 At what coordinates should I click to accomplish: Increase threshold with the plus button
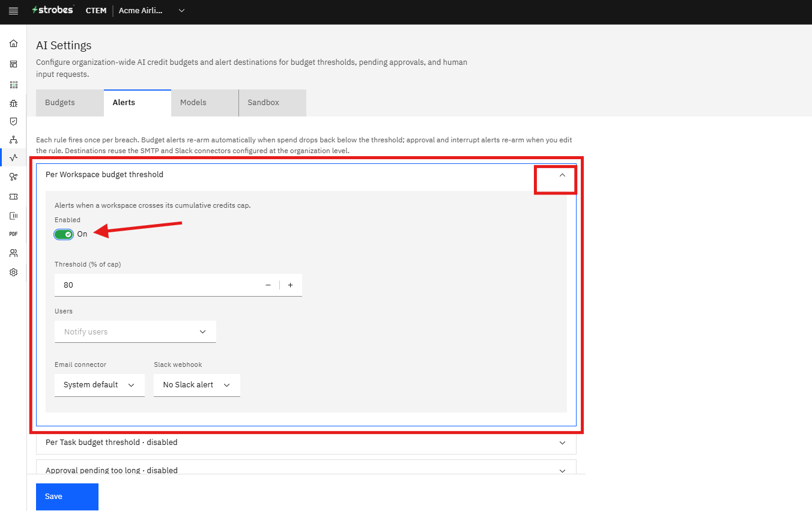[x=291, y=285]
